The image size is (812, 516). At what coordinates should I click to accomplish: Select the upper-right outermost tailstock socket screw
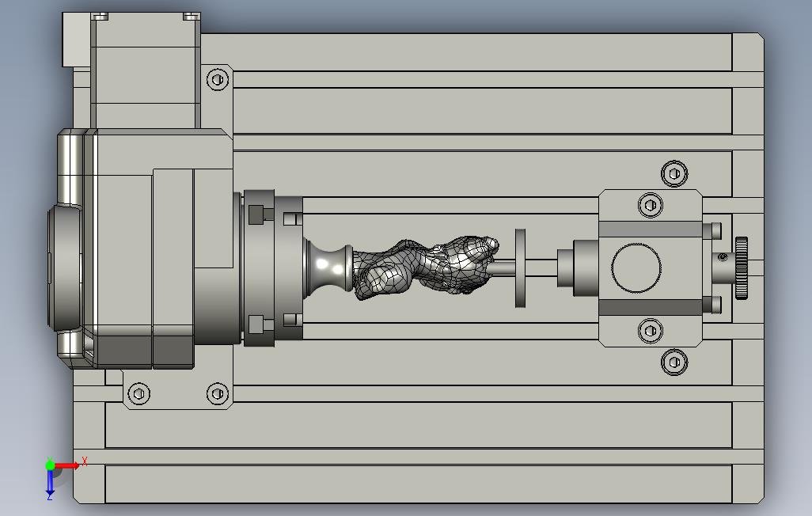pyautogui.click(x=674, y=173)
